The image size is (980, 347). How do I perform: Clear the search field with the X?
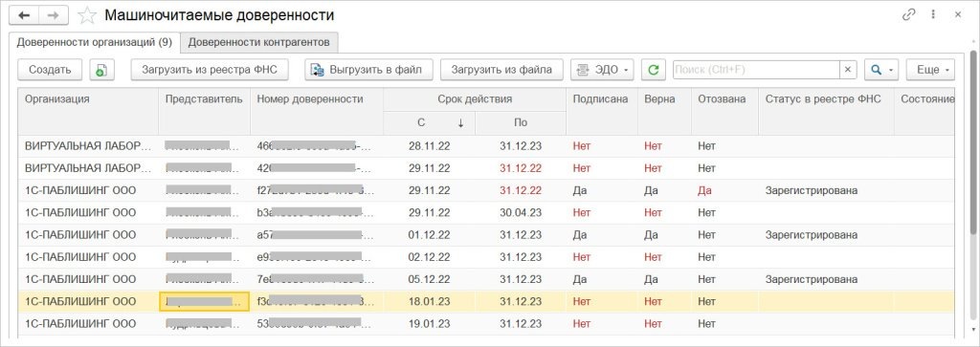848,70
